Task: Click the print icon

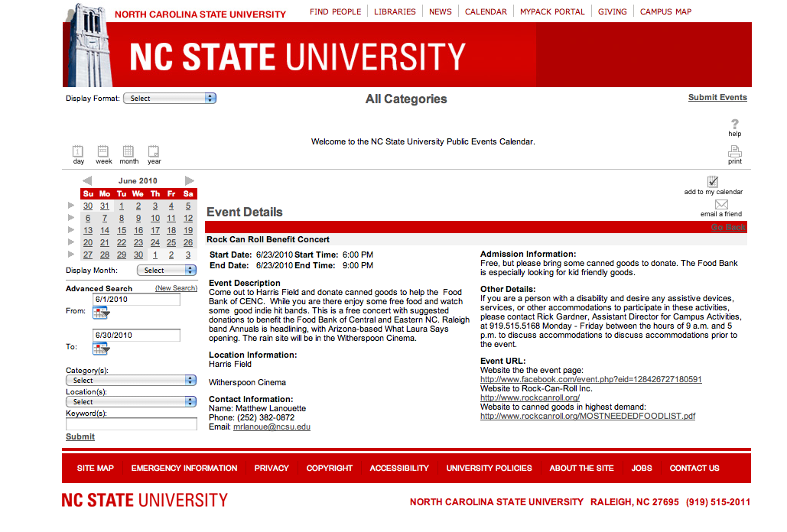Action: click(x=735, y=151)
